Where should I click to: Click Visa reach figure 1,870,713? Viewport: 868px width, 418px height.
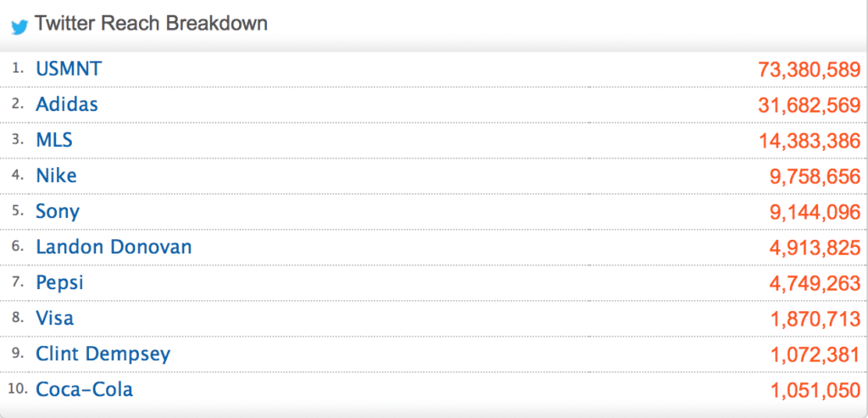coord(815,320)
